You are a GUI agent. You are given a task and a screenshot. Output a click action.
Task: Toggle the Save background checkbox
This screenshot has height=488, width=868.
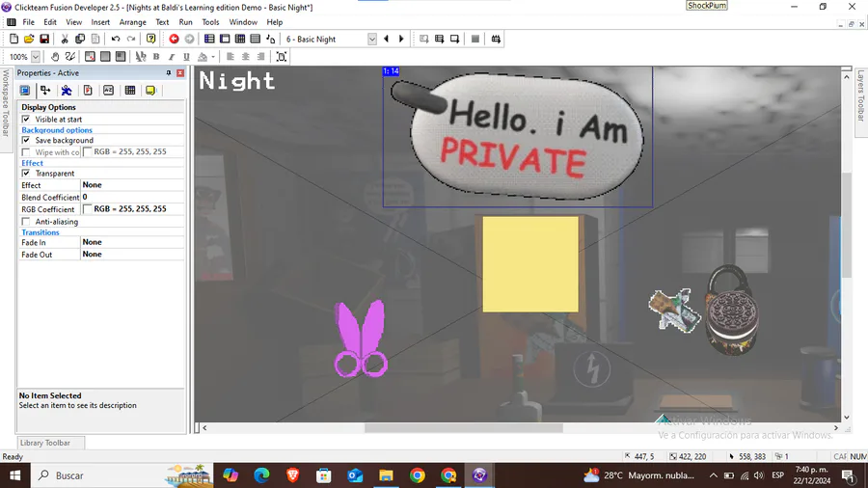(26, 140)
